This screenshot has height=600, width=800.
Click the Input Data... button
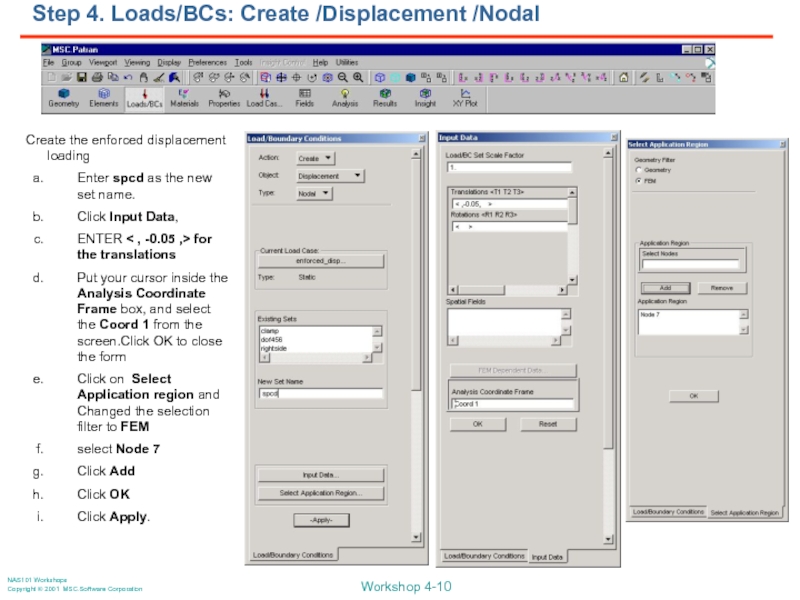click(320, 475)
